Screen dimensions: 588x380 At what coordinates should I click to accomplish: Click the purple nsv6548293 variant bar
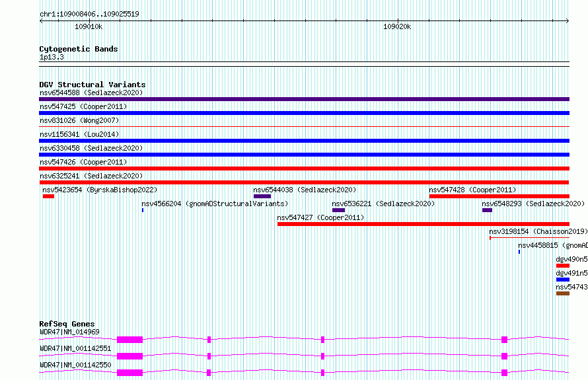tap(487, 210)
